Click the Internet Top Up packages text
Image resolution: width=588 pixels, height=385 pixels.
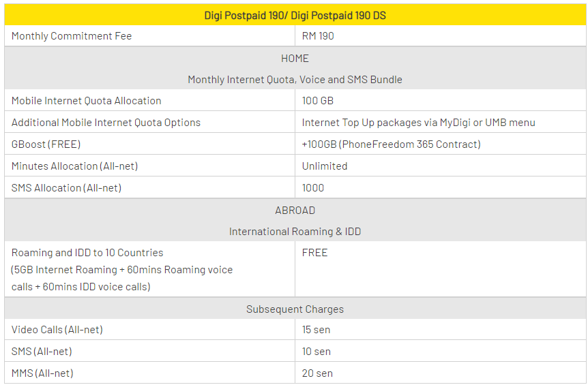[418, 123]
